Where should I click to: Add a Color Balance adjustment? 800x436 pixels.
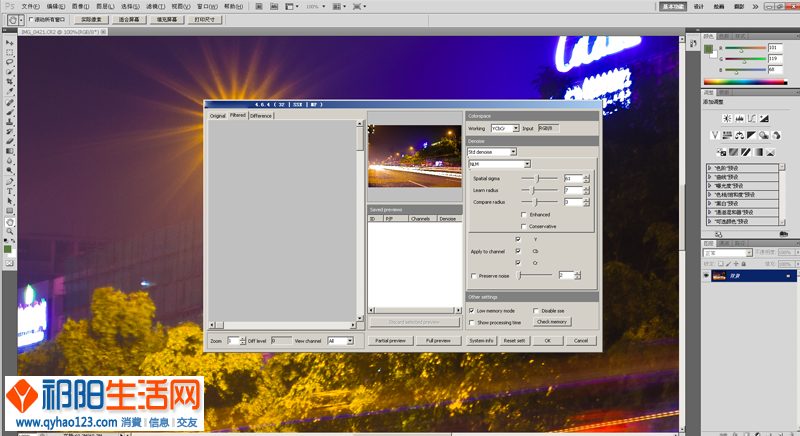tap(739, 135)
